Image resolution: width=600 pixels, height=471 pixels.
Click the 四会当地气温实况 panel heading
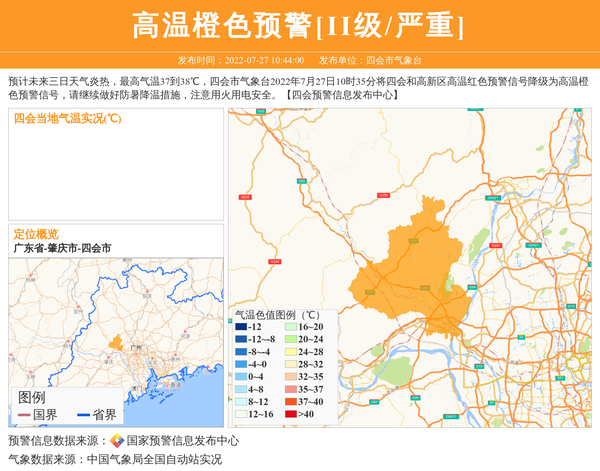(67, 118)
